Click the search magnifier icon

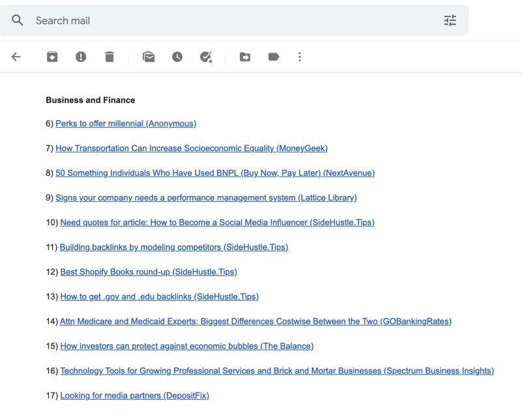coord(18,20)
